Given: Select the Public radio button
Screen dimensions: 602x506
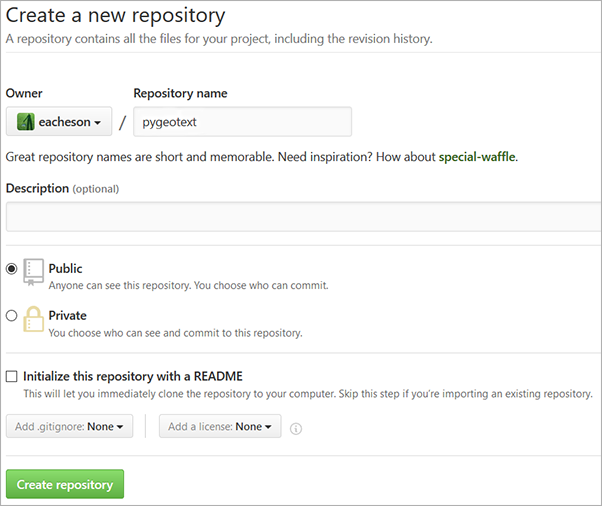Looking at the screenshot, I should (x=12, y=269).
